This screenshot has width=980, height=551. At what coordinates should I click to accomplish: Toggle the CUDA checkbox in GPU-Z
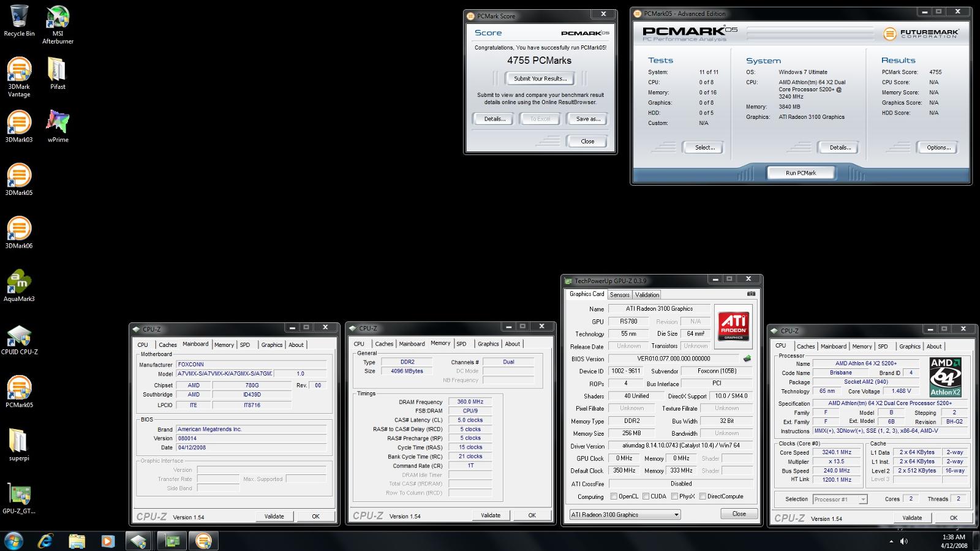pos(646,496)
